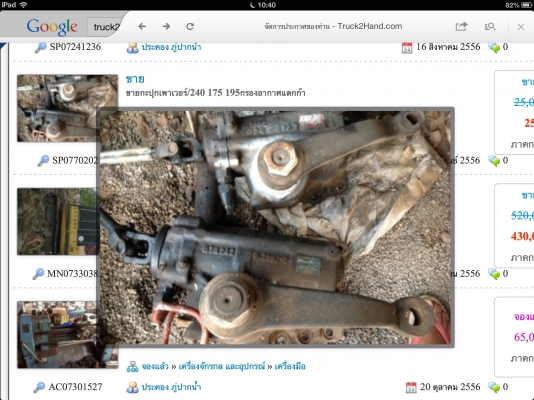Viewport: 534px width, 400px height.
Task: Reload the page with the refresh icon
Action: point(190,26)
